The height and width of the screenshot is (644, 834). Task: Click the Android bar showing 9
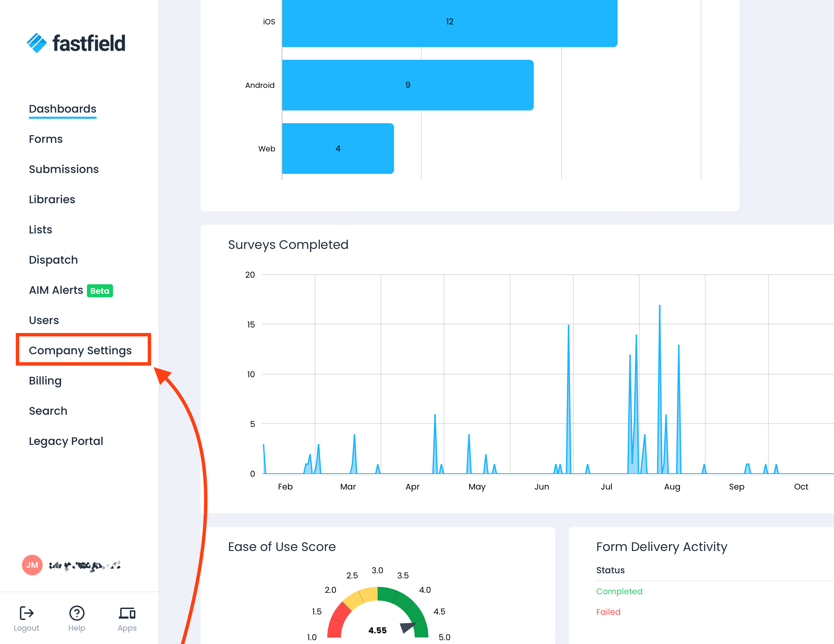click(407, 85)
